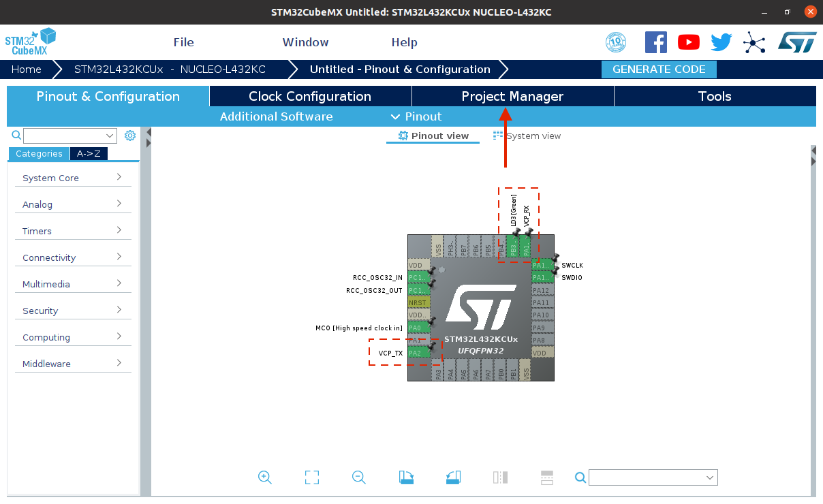823x504 pixels.
Task: Switch to the A->Z list tab
Action: 89,153
